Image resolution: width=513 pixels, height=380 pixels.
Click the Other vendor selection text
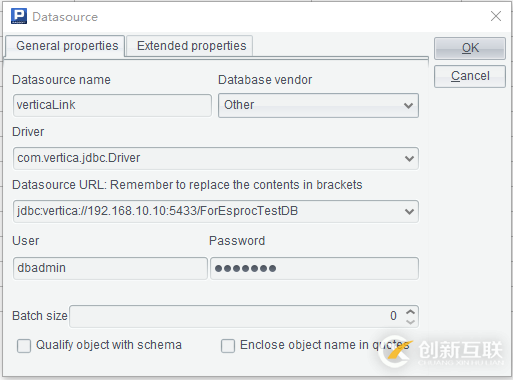(x=239, y=105)
